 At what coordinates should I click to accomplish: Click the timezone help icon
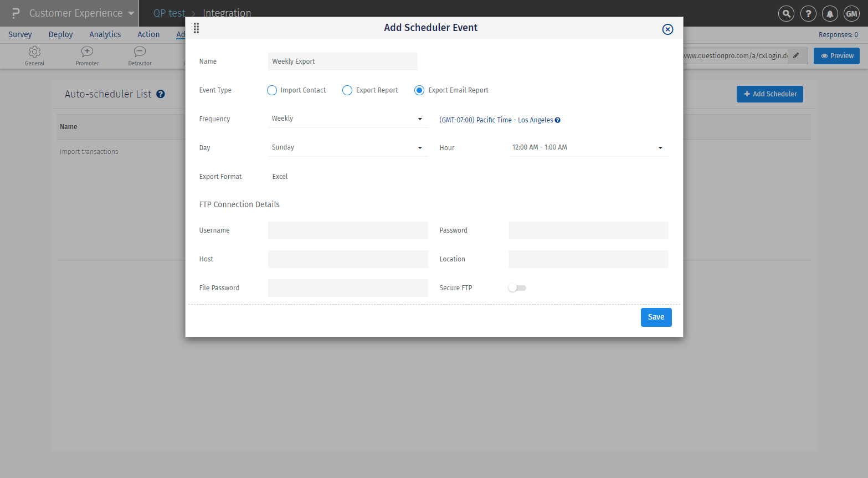[558, 120]
